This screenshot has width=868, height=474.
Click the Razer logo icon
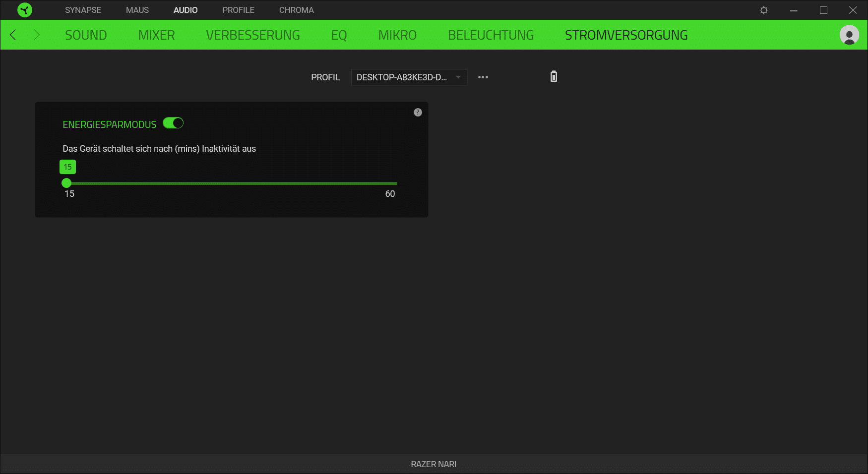(24, 10)
